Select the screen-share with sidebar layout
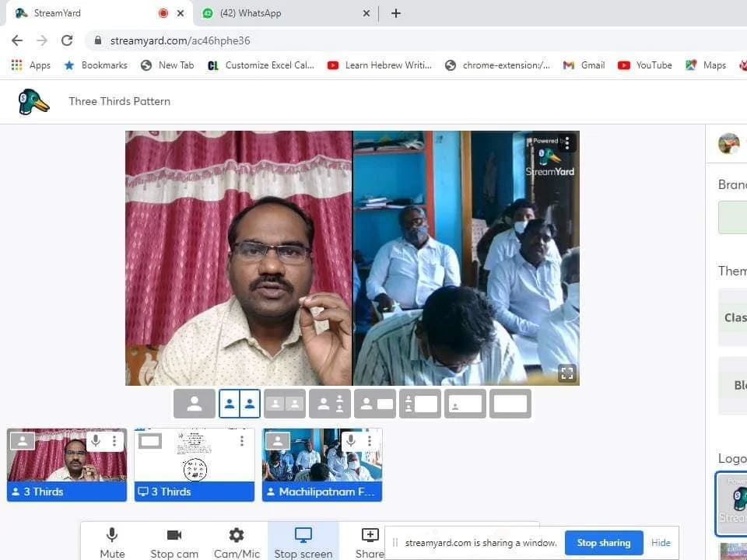The image size is (747, 560). (419, 403)
